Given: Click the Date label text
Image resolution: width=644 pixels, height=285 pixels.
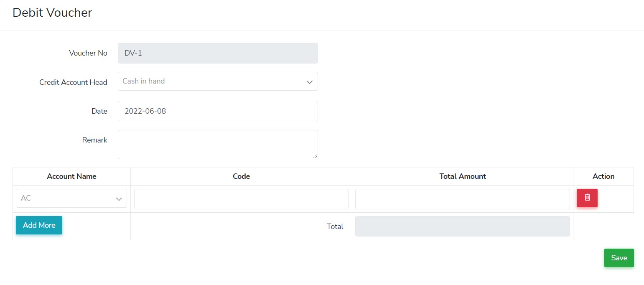Looking at the screenshot, I should (x=99, y=111).
